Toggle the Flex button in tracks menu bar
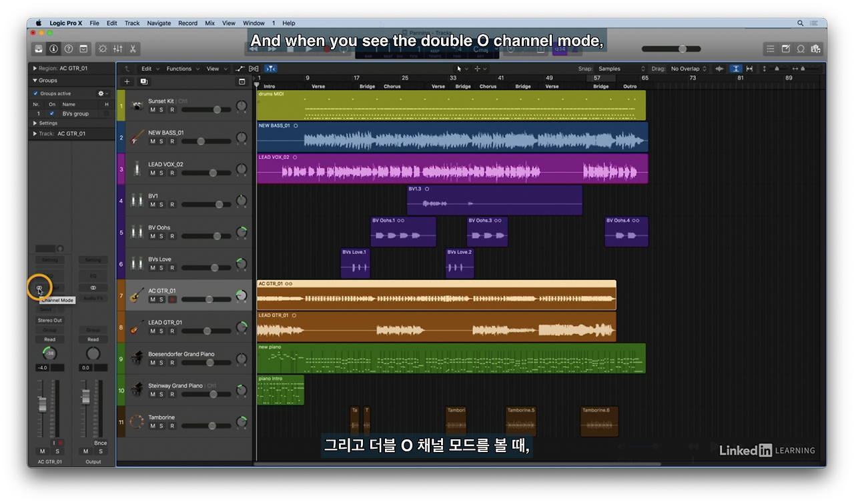This screenshot has height=504, width=854. (x=254, y=69)
